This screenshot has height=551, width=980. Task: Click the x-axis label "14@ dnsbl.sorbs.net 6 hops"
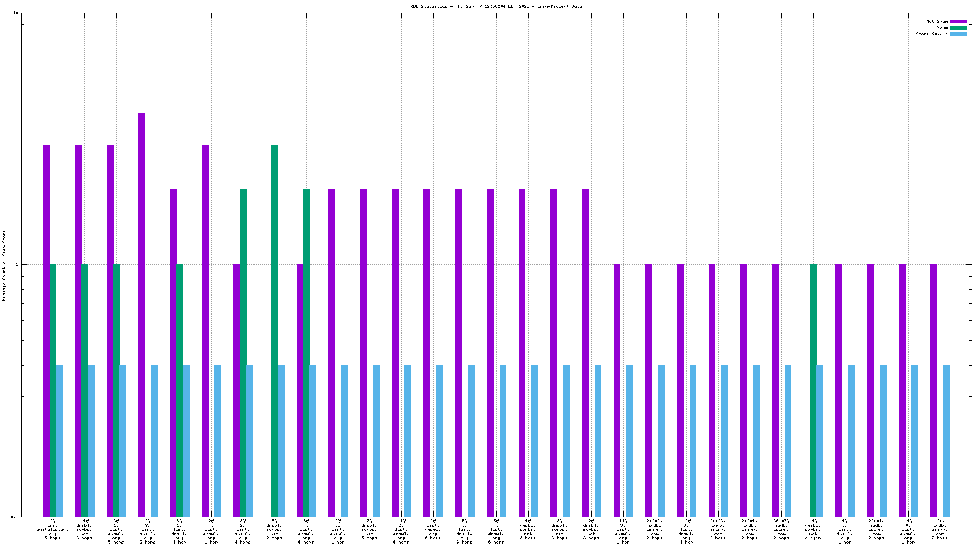pos(84,529)
